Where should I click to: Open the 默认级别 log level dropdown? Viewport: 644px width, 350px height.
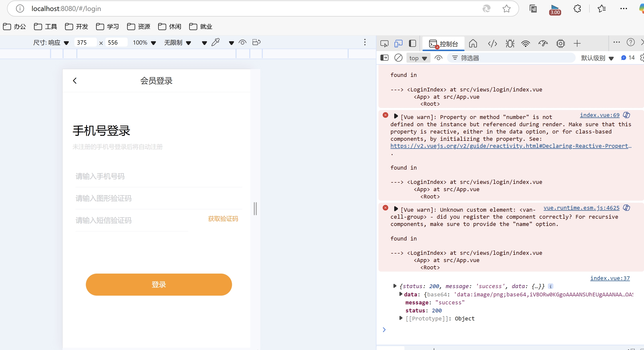coord(597,58)
